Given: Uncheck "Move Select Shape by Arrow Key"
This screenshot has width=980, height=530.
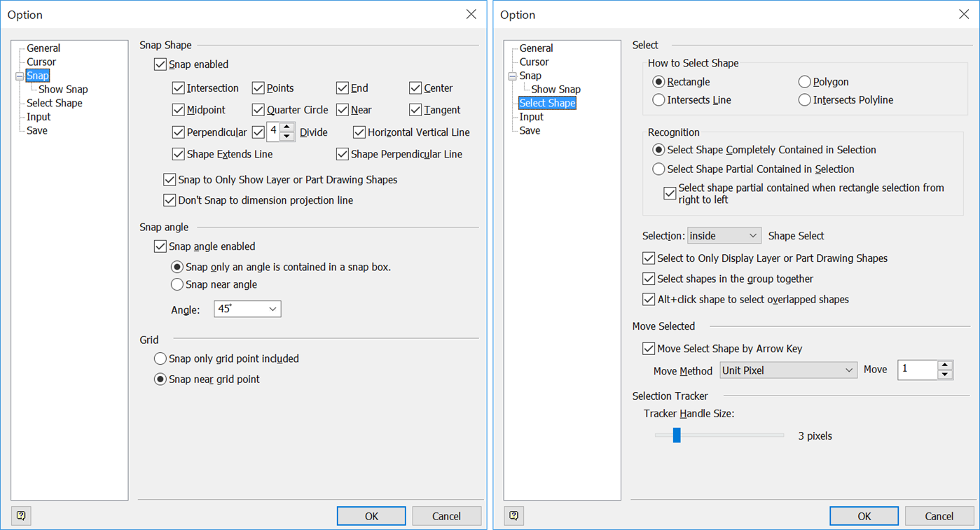Looking at the screenshot, I should tap(648, 348).
